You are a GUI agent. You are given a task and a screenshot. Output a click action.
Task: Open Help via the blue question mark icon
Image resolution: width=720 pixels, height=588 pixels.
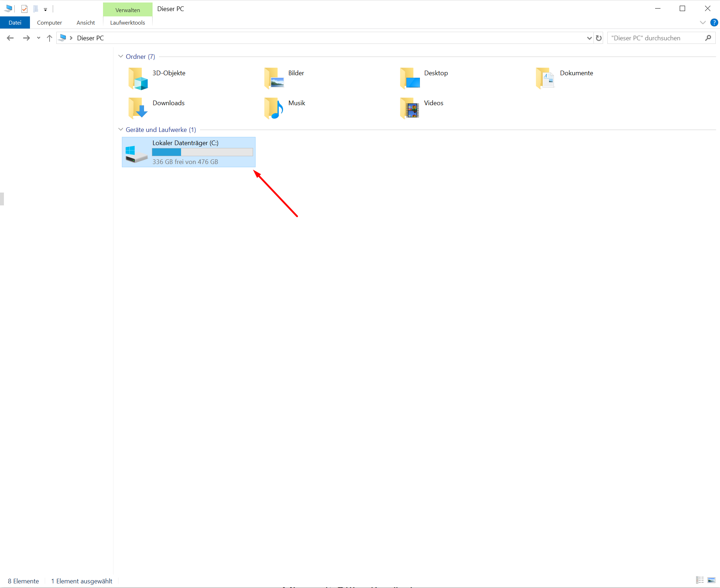714,22
